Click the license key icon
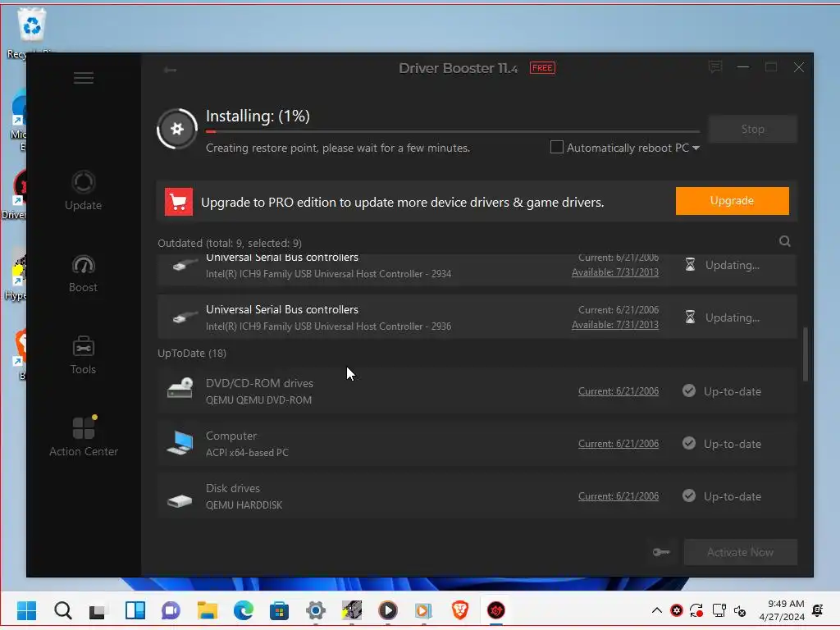This screenshot has width=840, height=630. (661, 552)
